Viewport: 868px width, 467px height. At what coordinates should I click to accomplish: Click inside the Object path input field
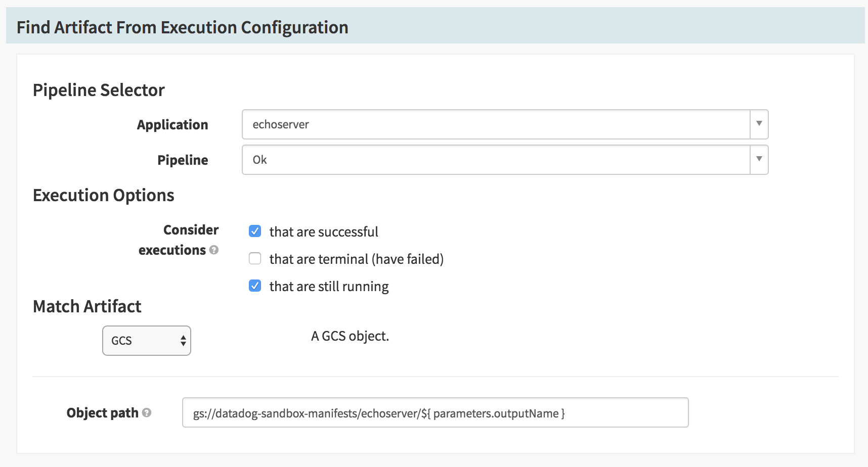435,412
